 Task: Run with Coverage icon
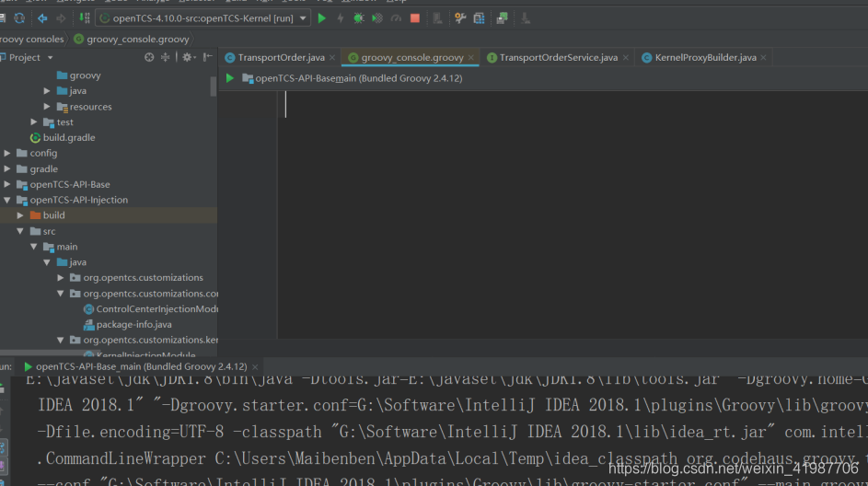click(x=377, y=18)
